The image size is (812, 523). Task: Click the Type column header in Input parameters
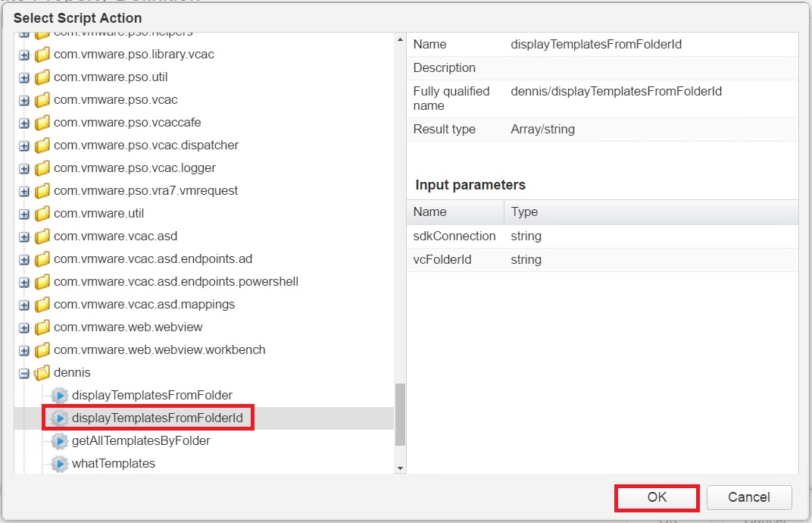tap(651, 212)
